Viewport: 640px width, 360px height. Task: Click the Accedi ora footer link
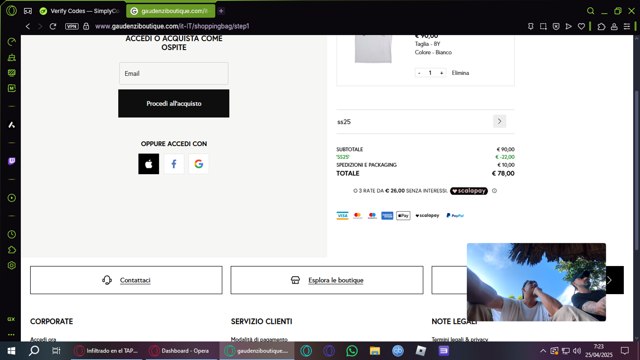point(43,339)
